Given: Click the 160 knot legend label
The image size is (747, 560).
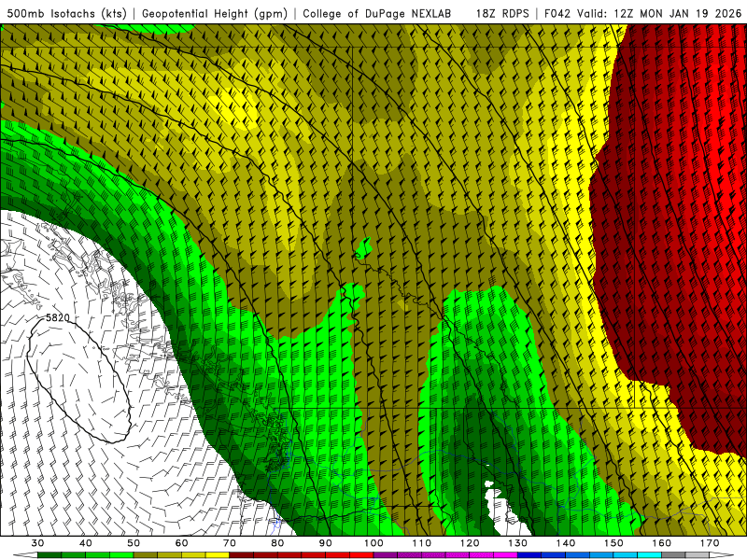Looking at the screenshot, I should [x=662, y=543].
